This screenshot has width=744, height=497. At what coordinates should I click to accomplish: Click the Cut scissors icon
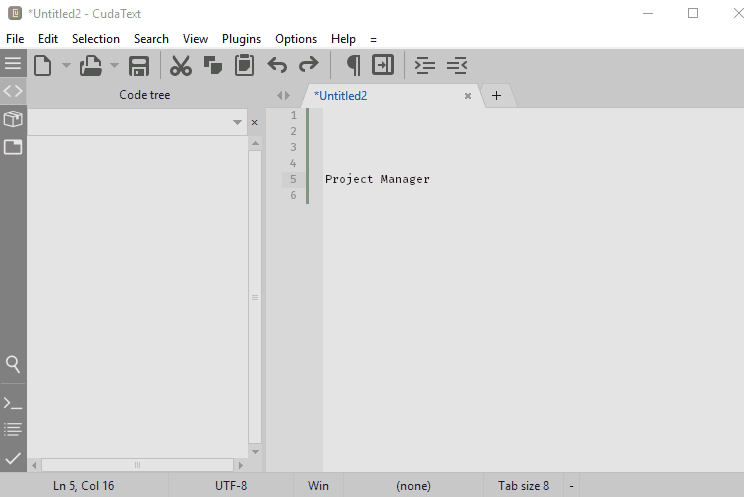180,66
